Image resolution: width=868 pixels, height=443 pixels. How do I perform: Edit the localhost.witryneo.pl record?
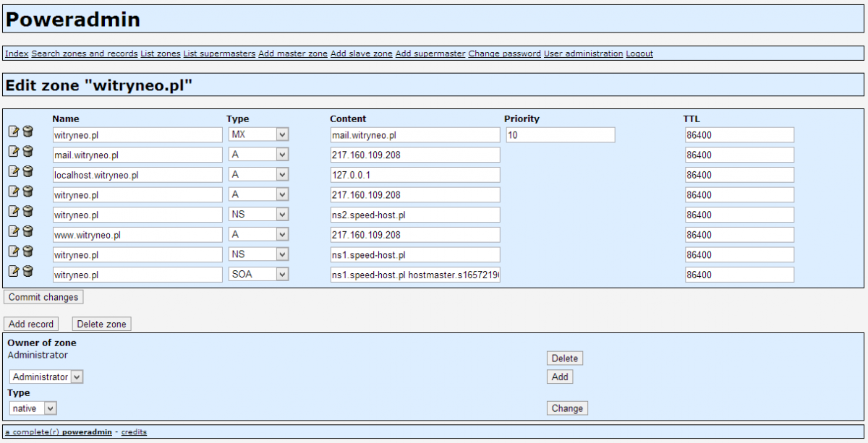(14, 171)
